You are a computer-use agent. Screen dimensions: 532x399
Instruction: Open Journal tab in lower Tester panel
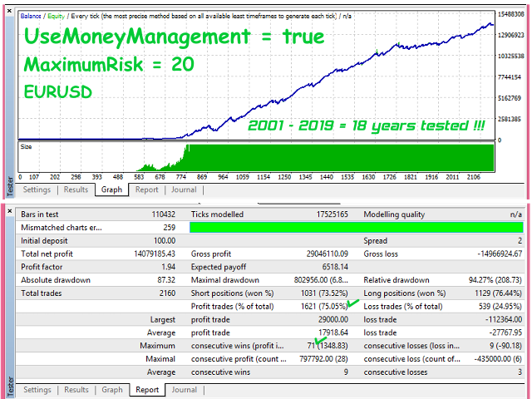[184, 390]
